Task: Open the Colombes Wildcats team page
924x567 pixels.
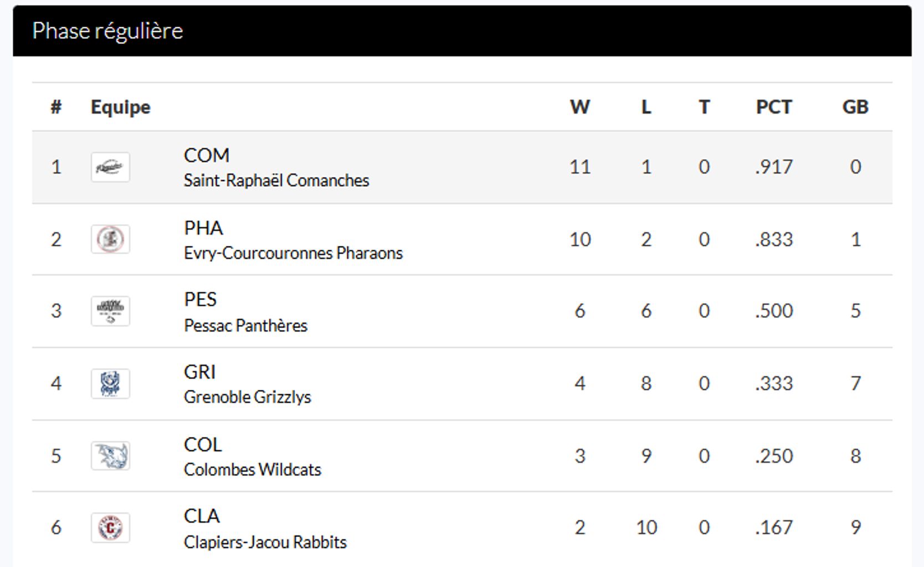Action: 252,470
